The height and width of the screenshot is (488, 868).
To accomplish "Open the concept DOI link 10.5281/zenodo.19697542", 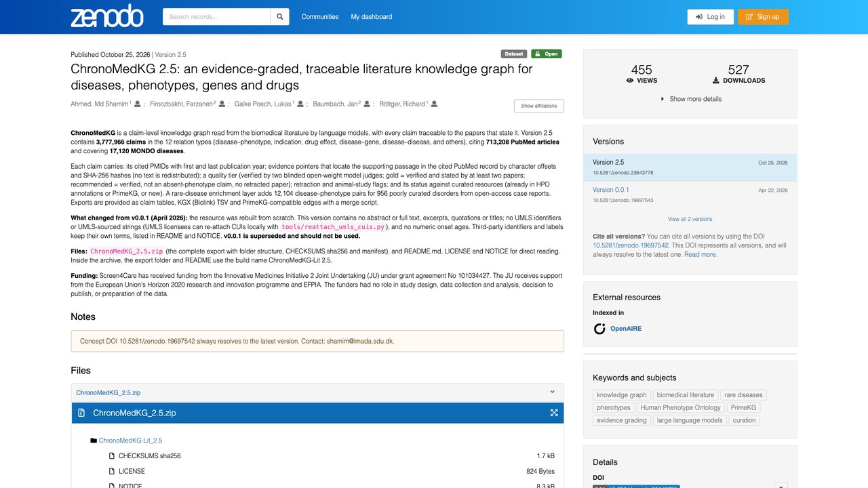I will pos(631,245).
